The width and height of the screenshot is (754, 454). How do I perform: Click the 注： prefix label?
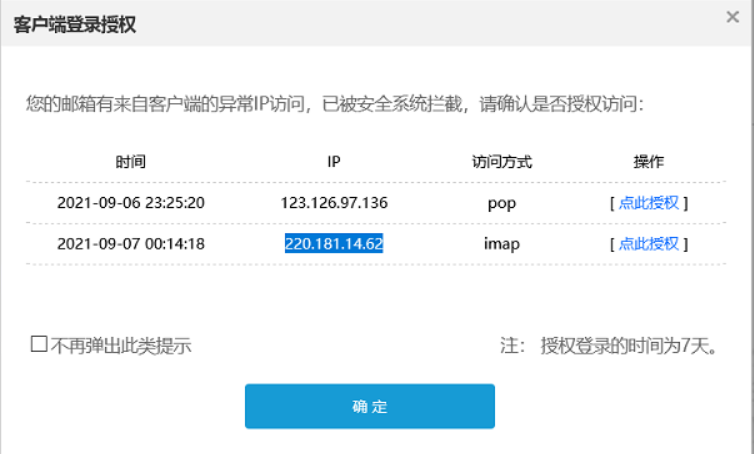[x=512, y=346]
